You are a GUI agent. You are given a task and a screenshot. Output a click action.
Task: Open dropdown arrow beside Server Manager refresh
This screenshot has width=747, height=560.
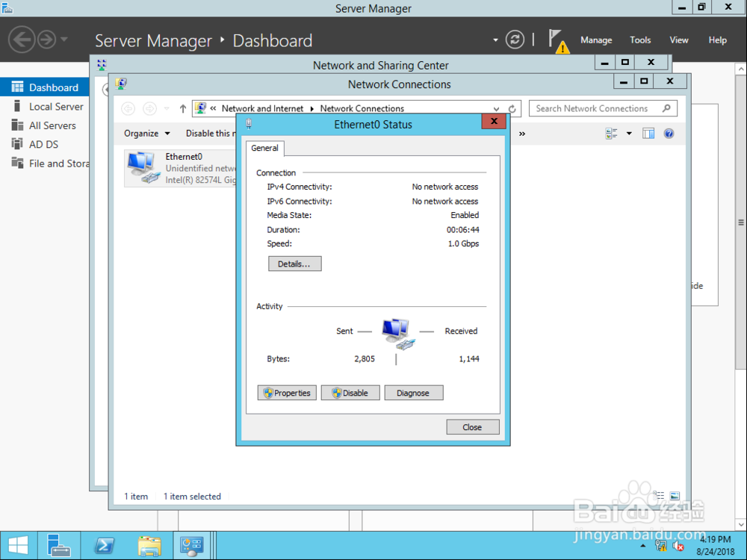(495, 40)
